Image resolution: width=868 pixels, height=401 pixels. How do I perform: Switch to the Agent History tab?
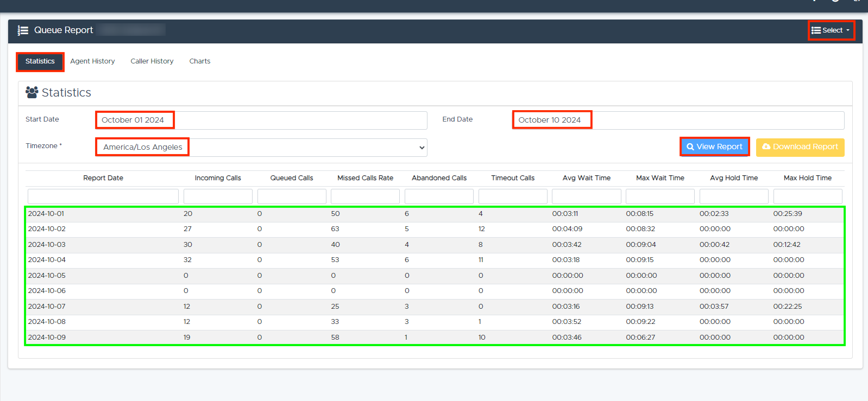(92, 61)
